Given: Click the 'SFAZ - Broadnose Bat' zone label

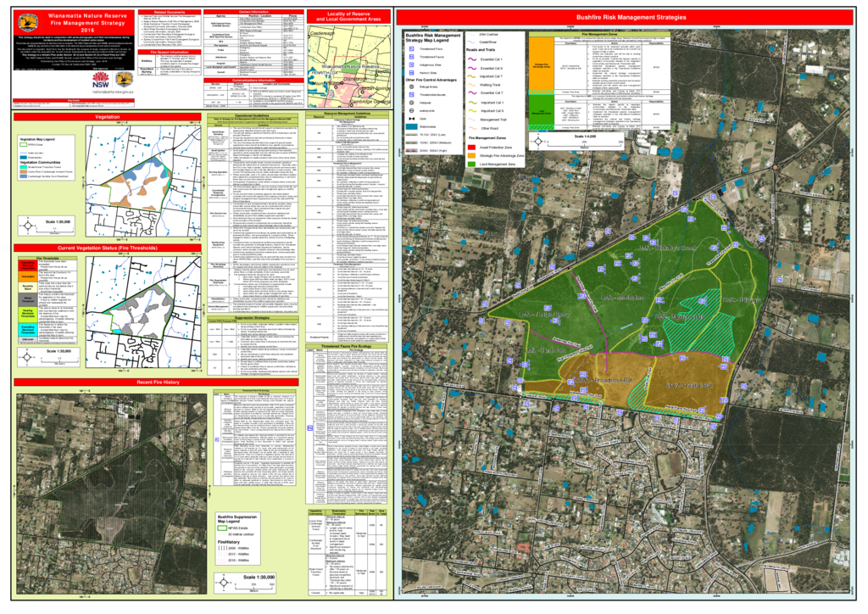Looking at the screenshot, I should coord(604,381).
